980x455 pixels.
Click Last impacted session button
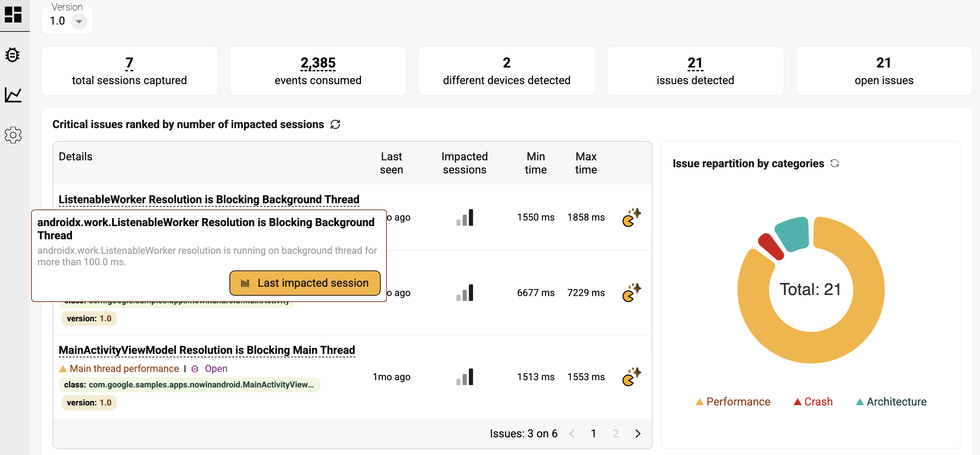305,283
